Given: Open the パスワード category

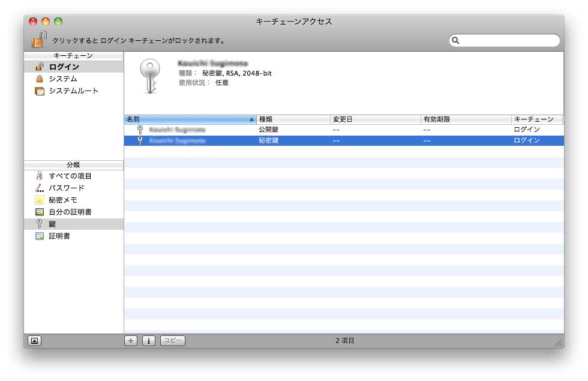Looking at the screenshot, I should (66, 188).
